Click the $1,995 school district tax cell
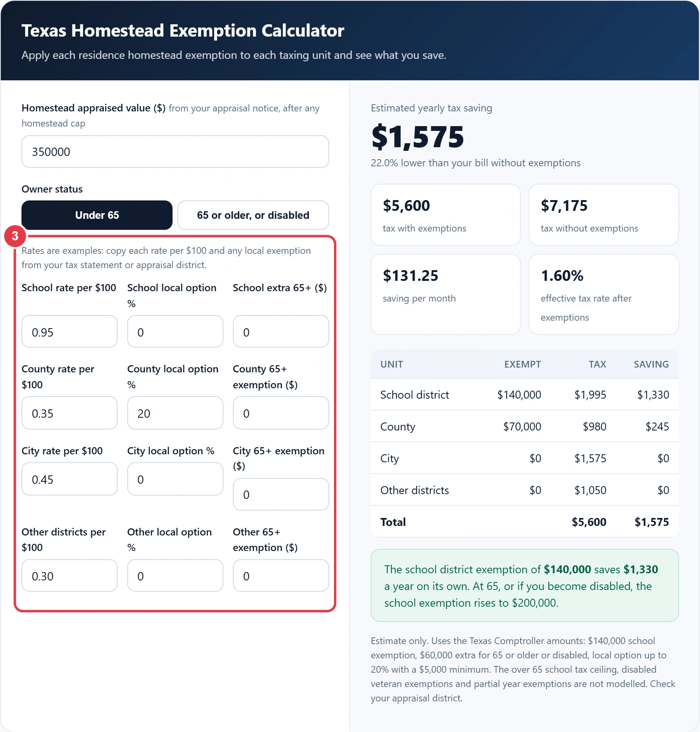This screenshot has width=700, height=732. [x=590, y=395]
